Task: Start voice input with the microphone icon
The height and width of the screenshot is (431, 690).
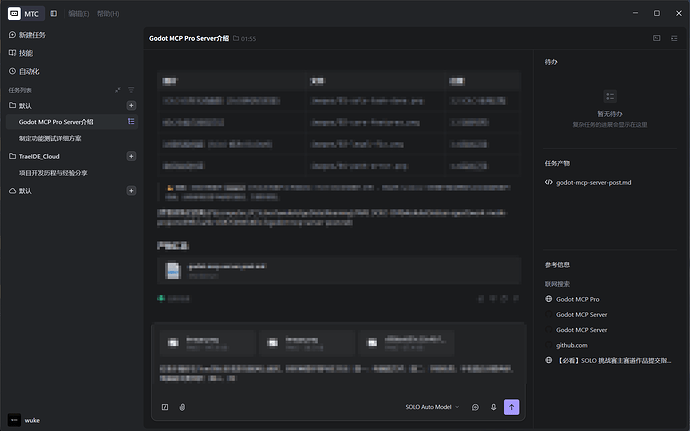Action: tap(493, 407)
